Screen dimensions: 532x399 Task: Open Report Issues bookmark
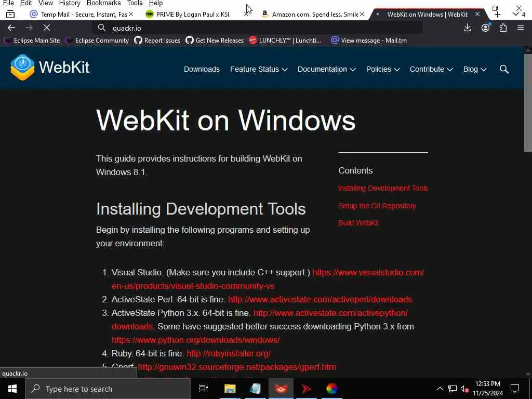157,41
